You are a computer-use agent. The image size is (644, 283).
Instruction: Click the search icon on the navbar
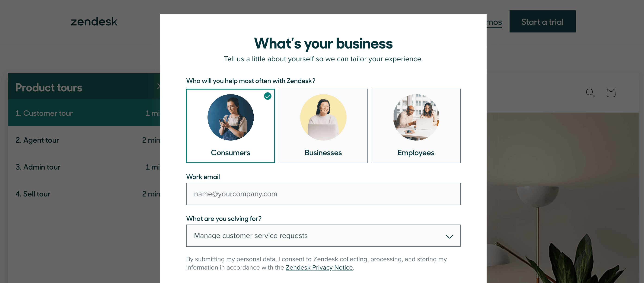(591, 92)
